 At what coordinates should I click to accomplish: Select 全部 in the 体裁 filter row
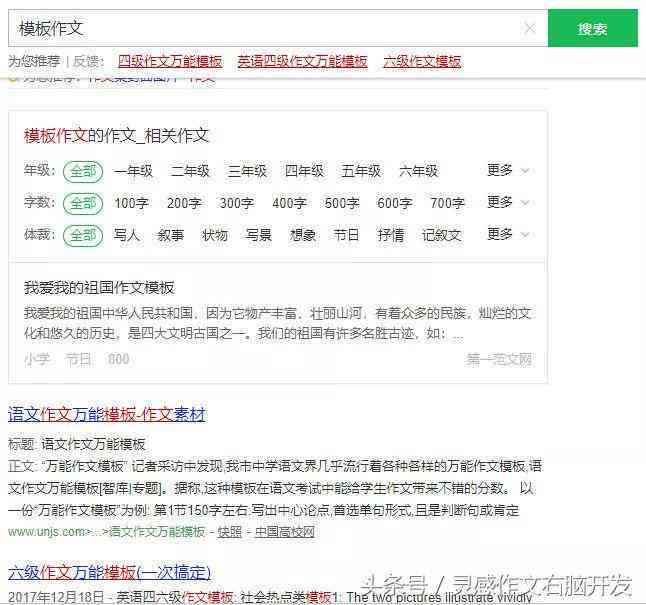pyautogui.click(x=83, y=235)
